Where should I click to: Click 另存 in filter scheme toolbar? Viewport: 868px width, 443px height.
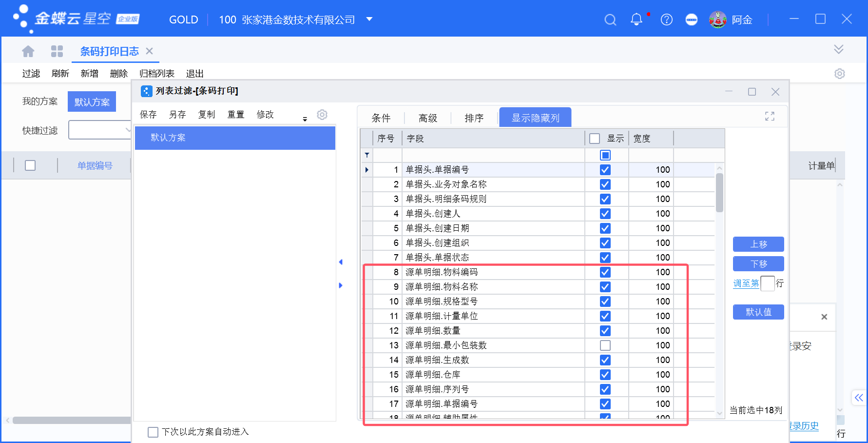click(x=177, y=114)
